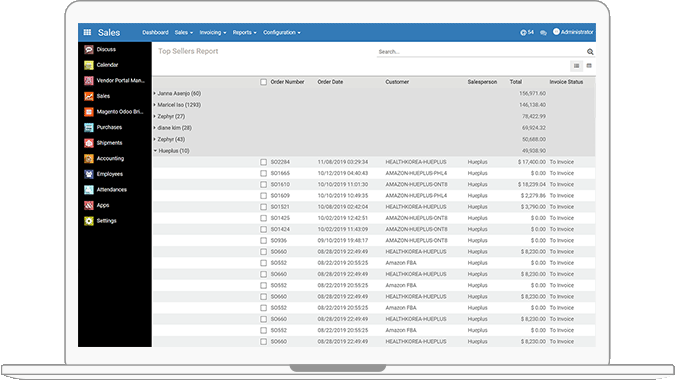The height and width of the screenshot is (380, 675).
Task: Collapse the Hueplus (10) group
Action: [x=172, y=151]
